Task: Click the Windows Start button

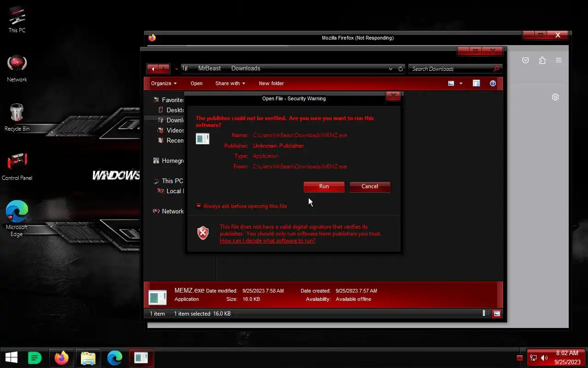Action: tap(11, 357)
